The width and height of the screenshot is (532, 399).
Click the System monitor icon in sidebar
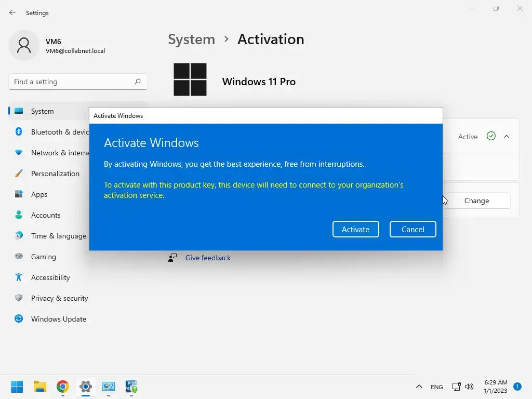click(x=19, y=111)
